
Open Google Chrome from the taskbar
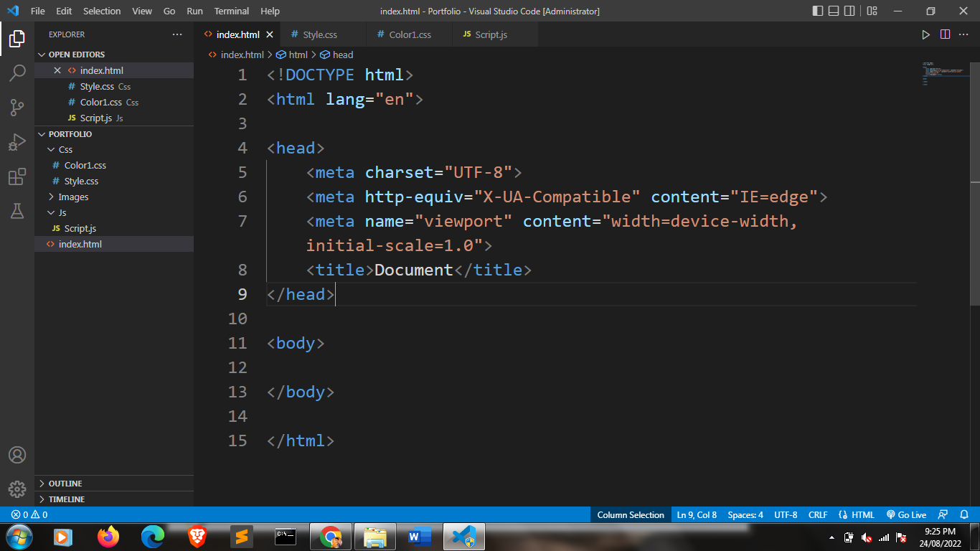pyautogui.click(x=331, y=537)
